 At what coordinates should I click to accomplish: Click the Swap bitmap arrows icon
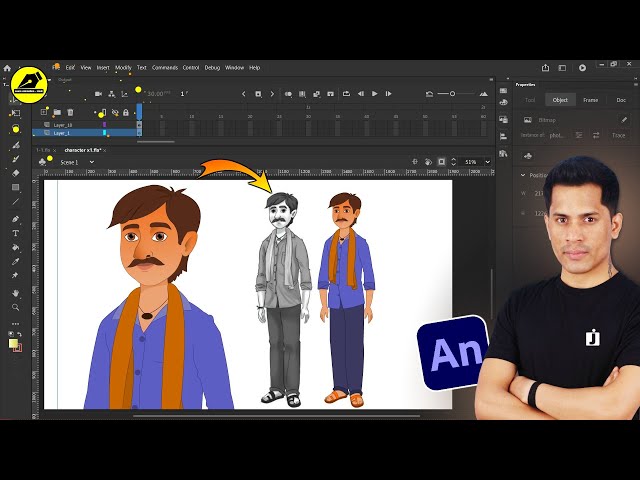coord(596,135)
